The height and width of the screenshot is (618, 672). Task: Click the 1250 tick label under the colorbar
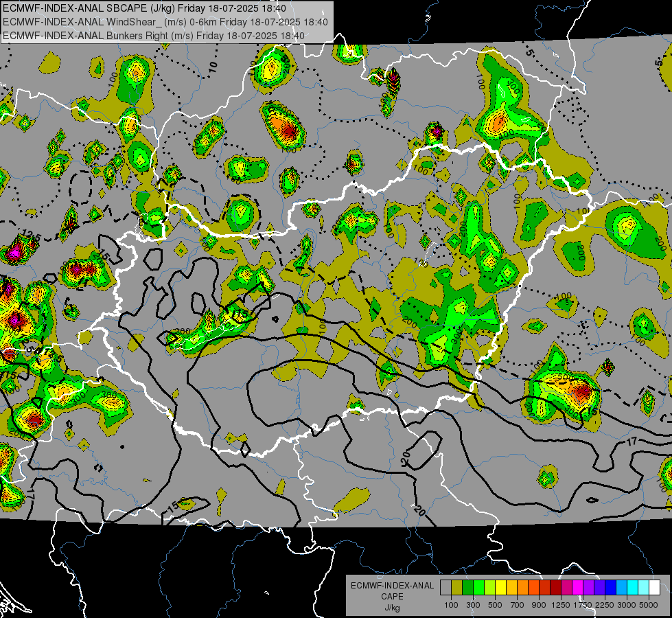click(x=561, y=605)
